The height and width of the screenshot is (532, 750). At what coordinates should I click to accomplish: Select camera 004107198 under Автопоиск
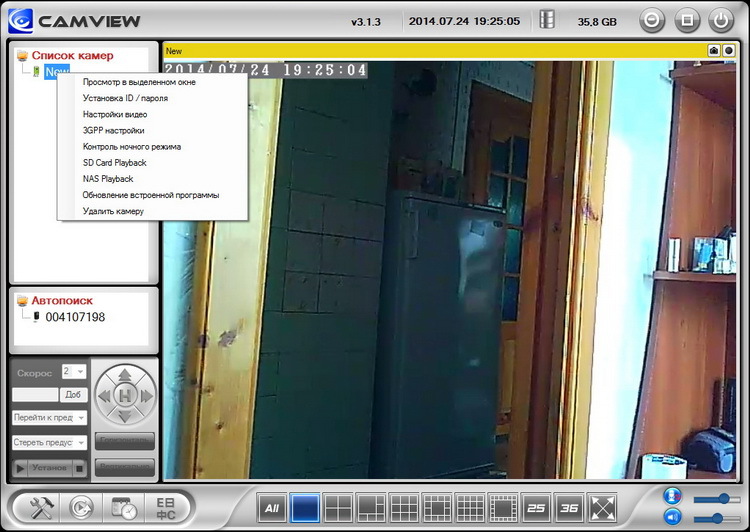coord(75,317)
